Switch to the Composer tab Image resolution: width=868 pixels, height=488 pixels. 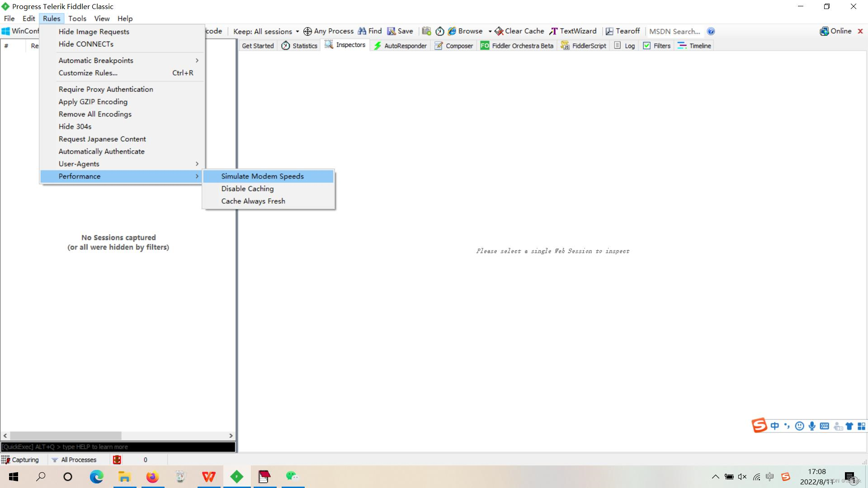[454, 46]
